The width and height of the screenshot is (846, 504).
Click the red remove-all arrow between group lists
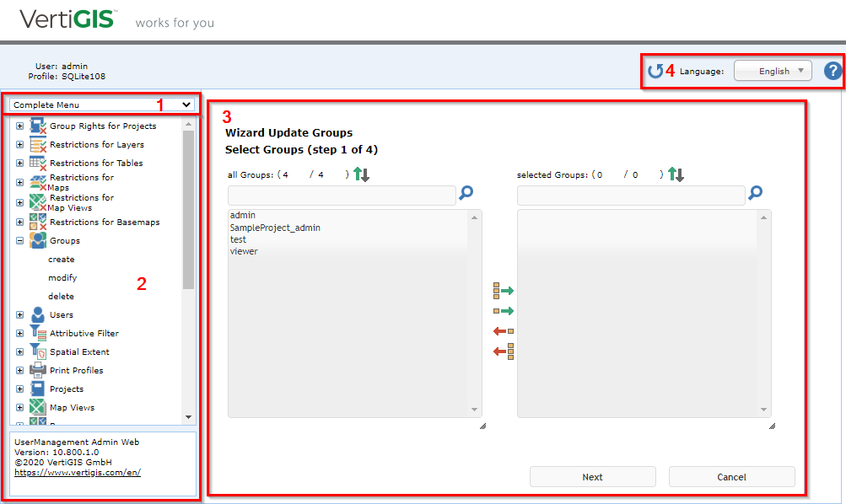[502, 351]
